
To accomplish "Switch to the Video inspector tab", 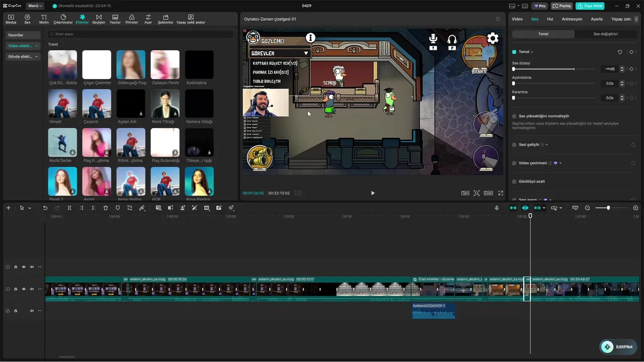I will (517, 19).
